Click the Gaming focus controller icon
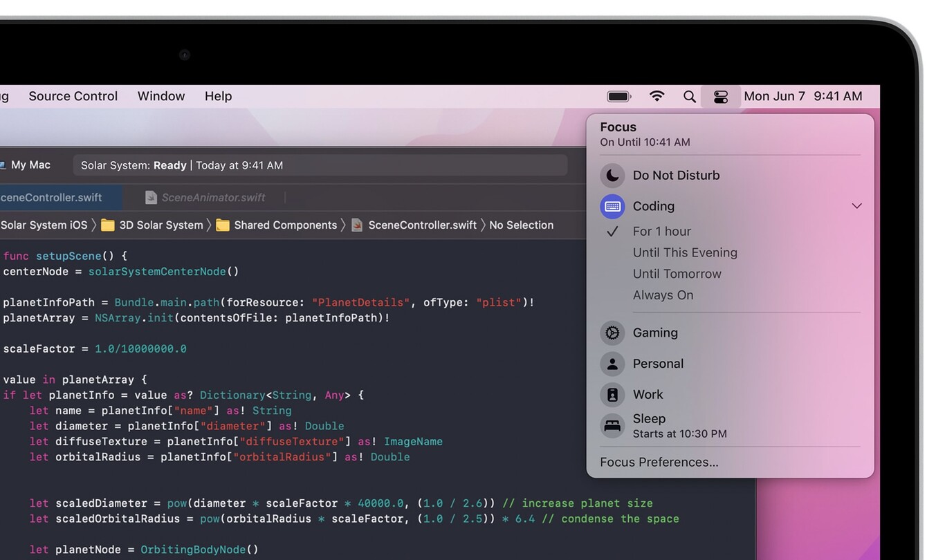The image size is (945, 560). click(612, 333)
